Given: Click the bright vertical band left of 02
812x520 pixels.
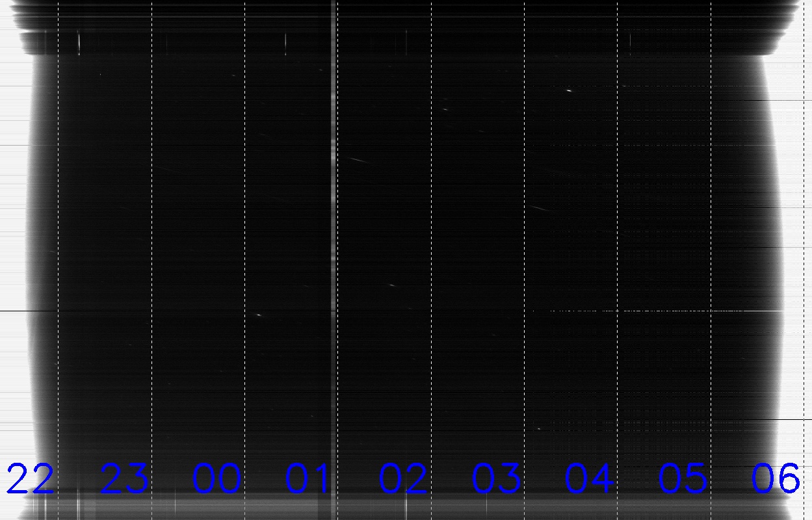Looking at the screenshot, I should point(334,260).
